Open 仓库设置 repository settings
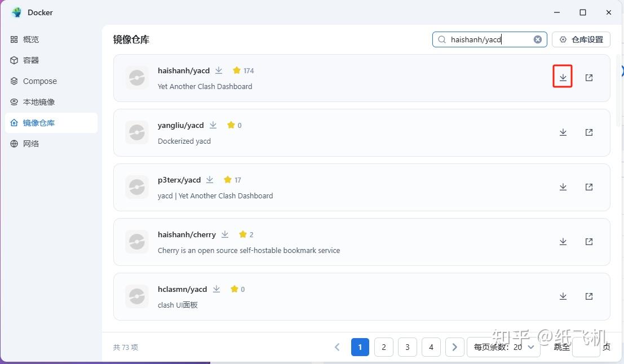 point(581,39)
